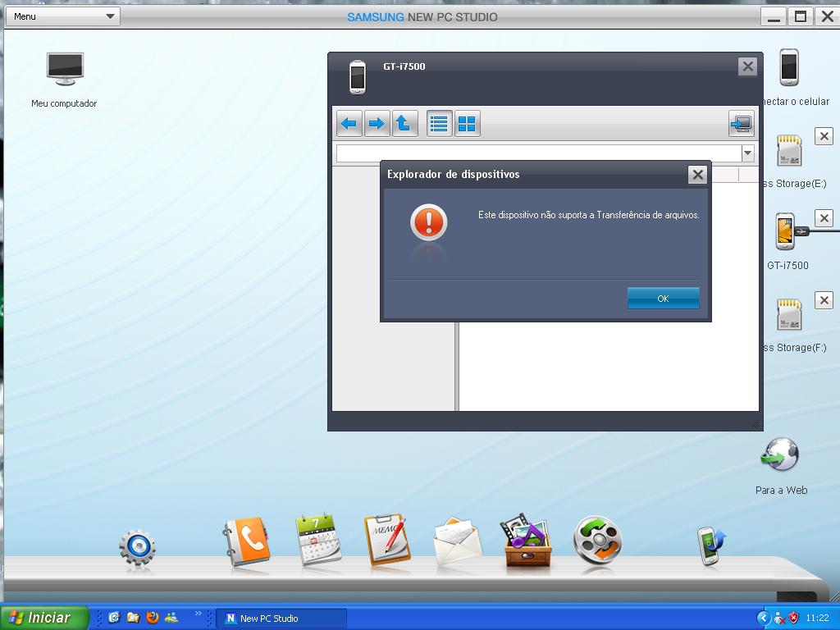Switch to thumbnail grid view
Screen dimensions: 840x630
[x=467, y=124]
